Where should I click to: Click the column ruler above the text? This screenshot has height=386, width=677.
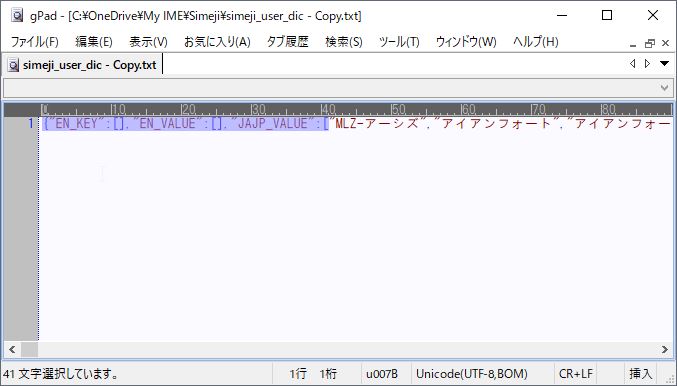tap(356, 110)
